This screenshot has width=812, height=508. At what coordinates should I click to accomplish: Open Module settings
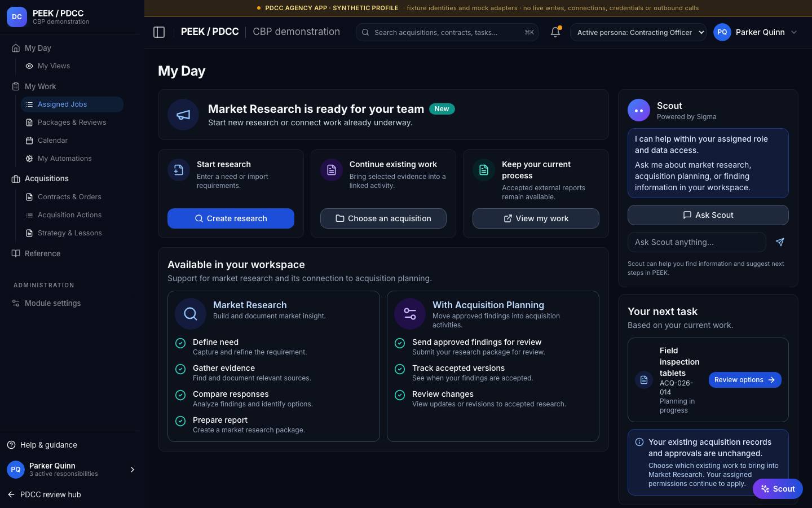pos(52,303)
